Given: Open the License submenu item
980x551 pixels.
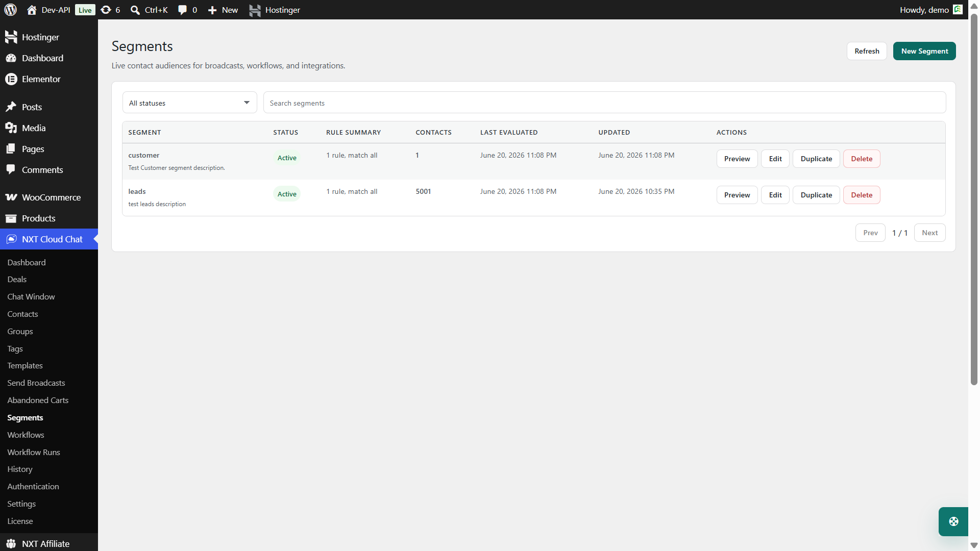Looking at the screenshot, I should pos(20,521).
